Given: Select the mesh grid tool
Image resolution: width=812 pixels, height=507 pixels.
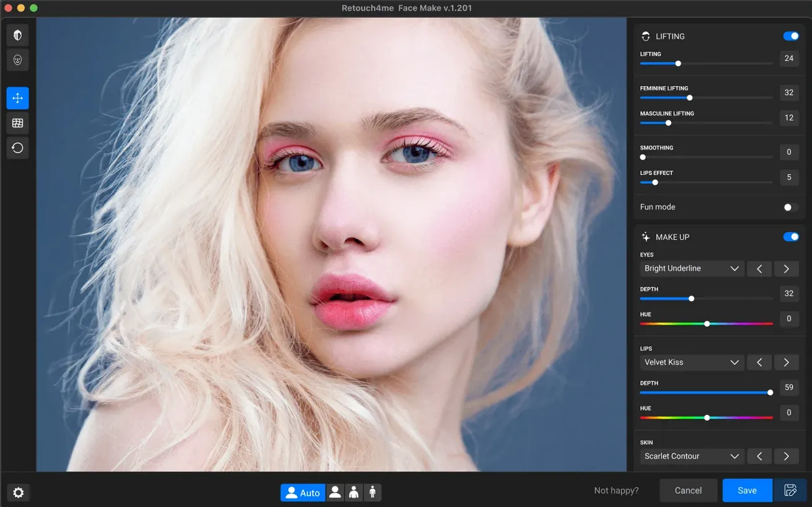Looking at the screenshot, I should (17, 123).
